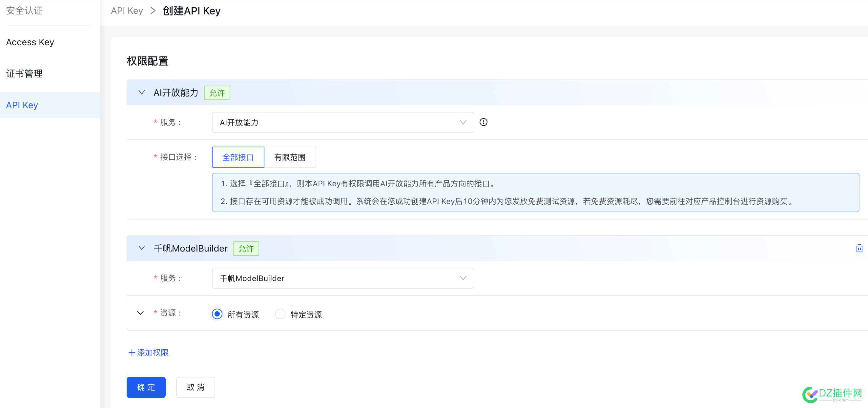Click the 允许 tag beside 千帆ModelBuilder
868x408 pixels.
point(246,249)
